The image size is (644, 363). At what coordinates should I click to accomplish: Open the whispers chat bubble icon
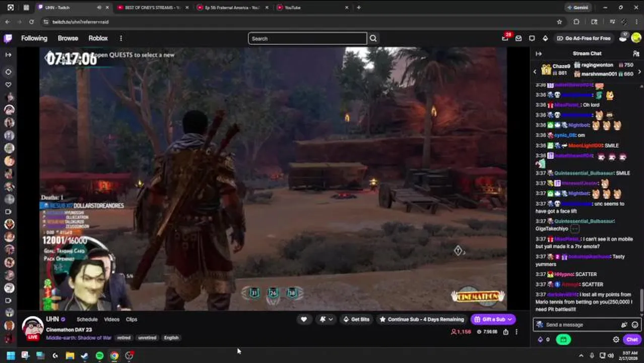[x=532, y=38]
